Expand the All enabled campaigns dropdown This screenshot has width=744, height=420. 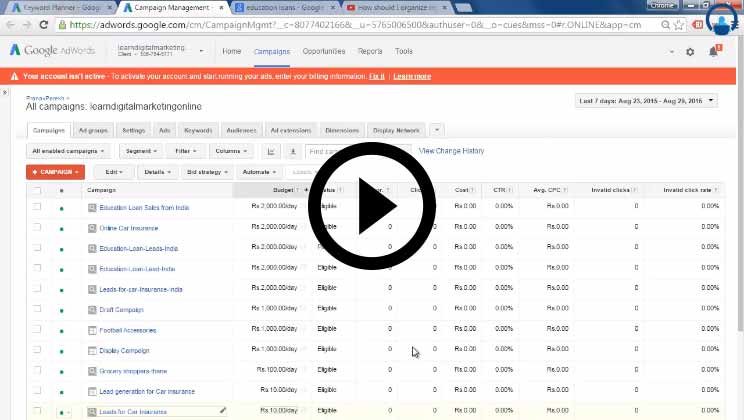(68, 151)
